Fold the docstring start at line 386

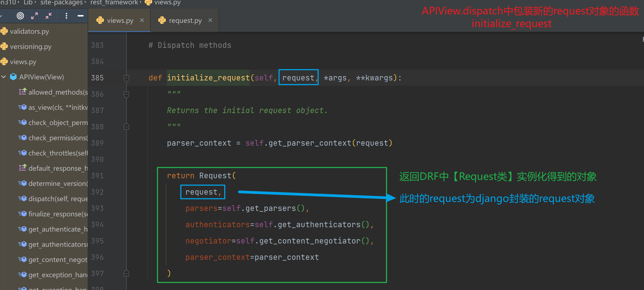tap(126, 95)
